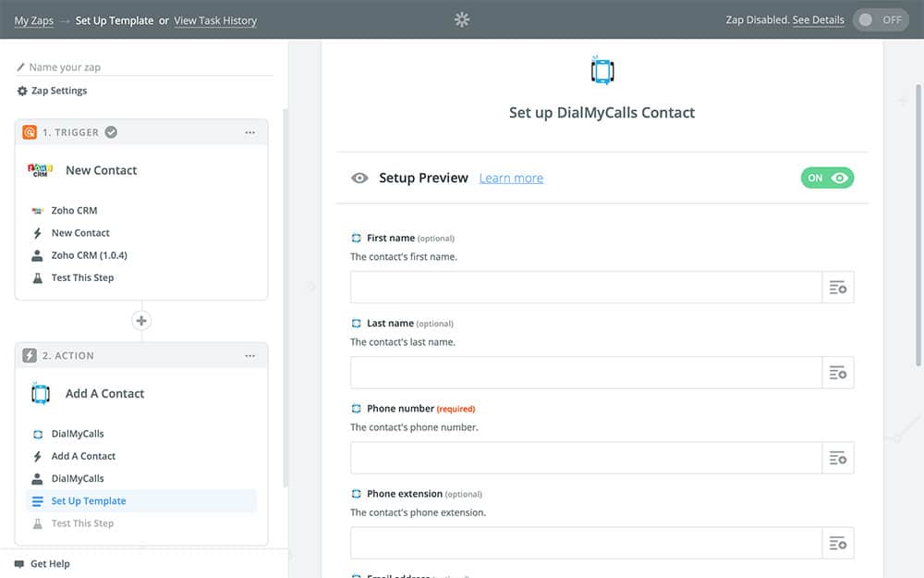This screenshot has height=578, width=924.
Task: Click the insert-field icon for Phone number
Action: (838, 458)
